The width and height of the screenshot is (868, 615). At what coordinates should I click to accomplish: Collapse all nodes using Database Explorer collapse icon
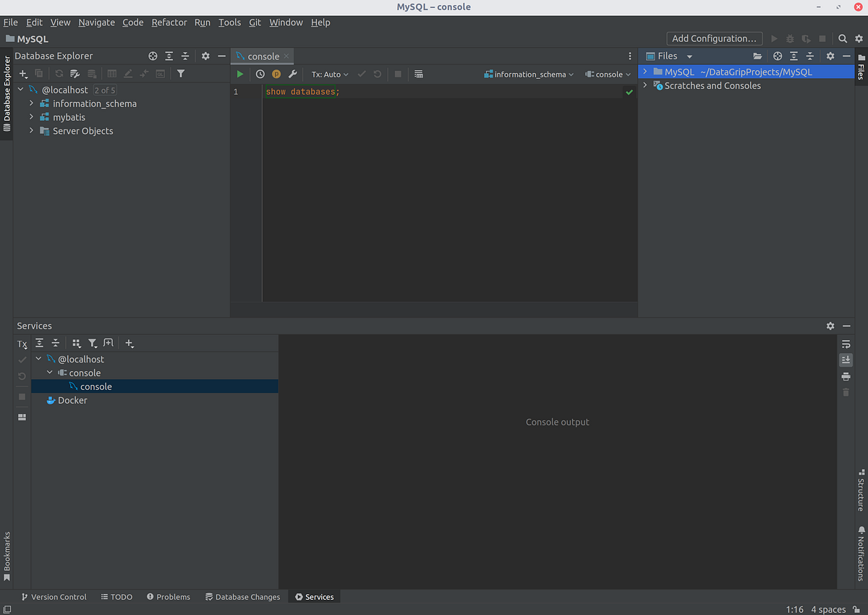(x=185, y=55)
